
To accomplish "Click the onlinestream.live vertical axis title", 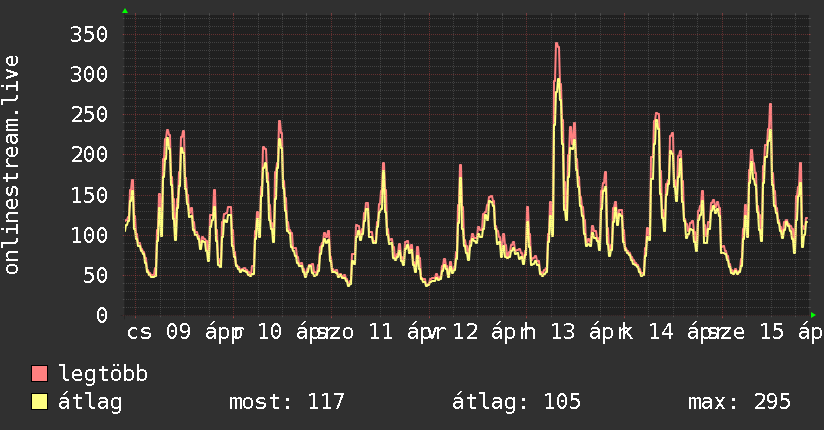I will pos(11,165).
